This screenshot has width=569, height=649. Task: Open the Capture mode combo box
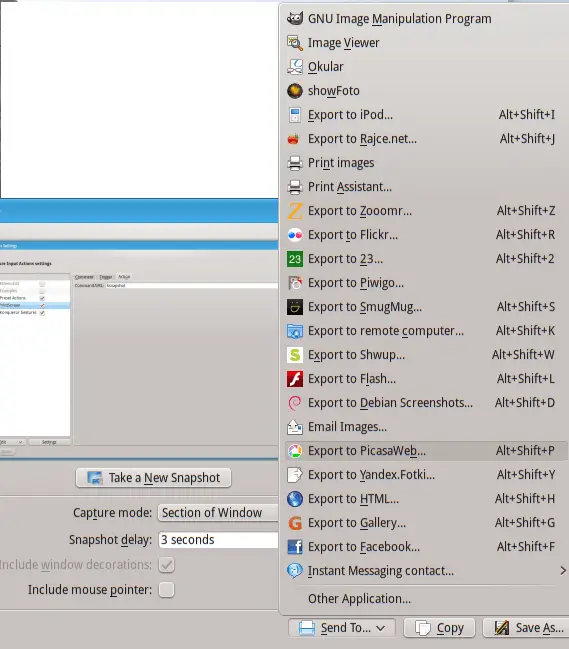[218, 513]
